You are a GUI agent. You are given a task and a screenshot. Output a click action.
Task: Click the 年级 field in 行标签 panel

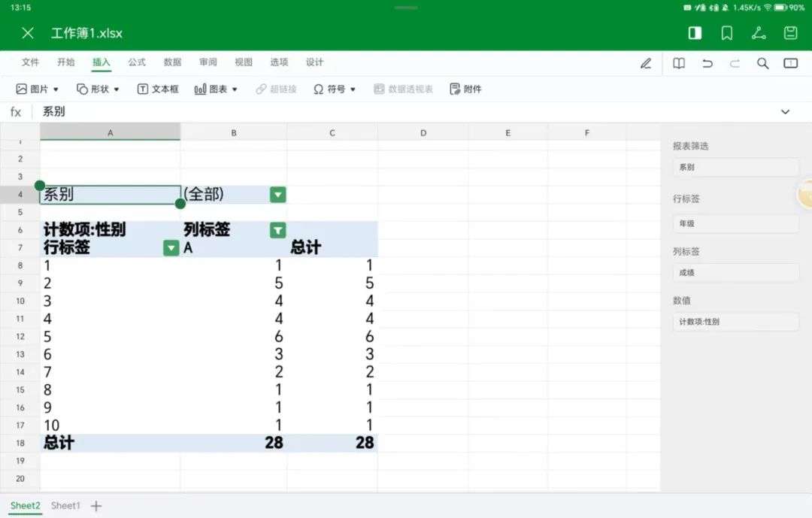tap(735, 223)
